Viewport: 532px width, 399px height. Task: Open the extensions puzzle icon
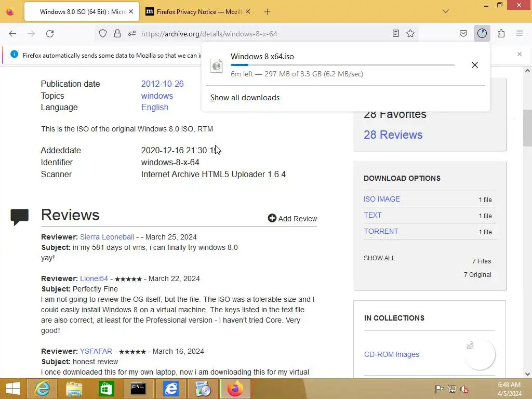501,33
